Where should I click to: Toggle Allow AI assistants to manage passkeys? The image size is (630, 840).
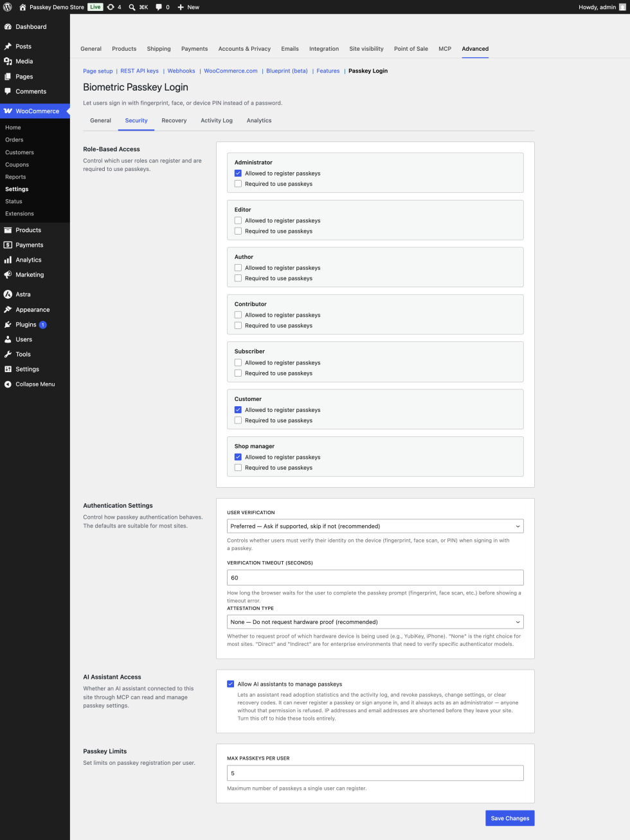point(231,684)
